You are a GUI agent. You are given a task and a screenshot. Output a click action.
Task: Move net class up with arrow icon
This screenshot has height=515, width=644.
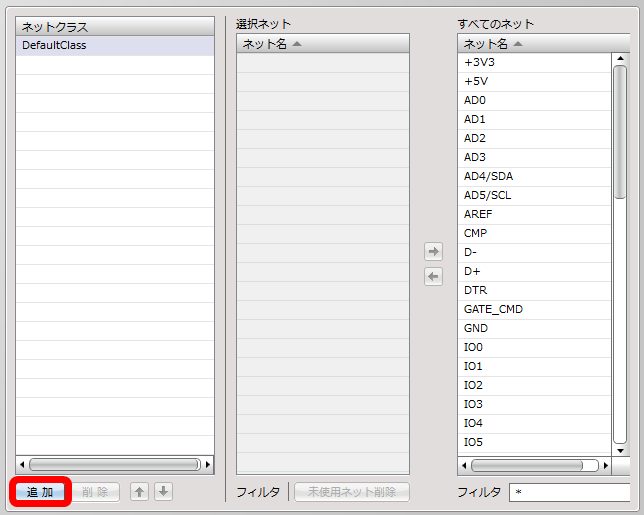[x=139, y=492]
